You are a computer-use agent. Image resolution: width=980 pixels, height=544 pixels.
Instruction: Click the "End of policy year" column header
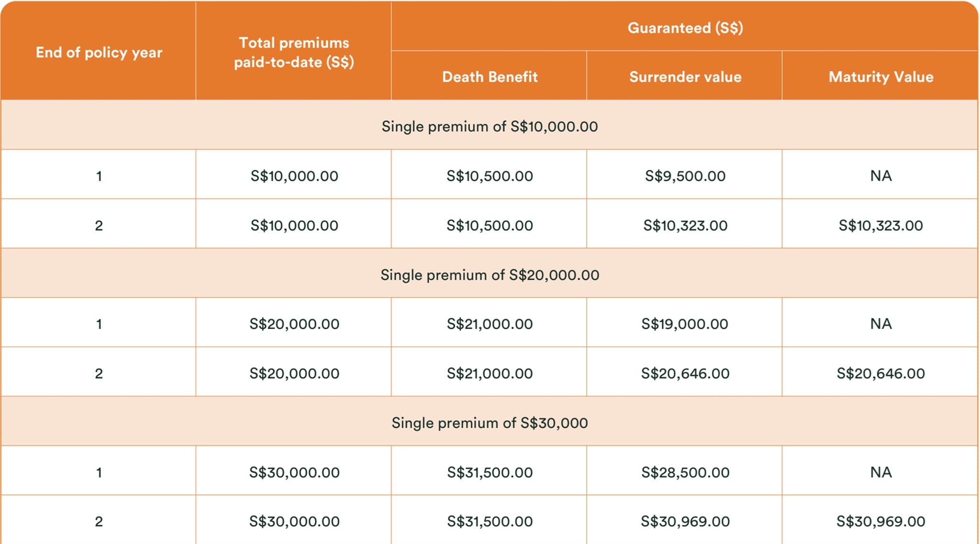click(x=99, y=52)
